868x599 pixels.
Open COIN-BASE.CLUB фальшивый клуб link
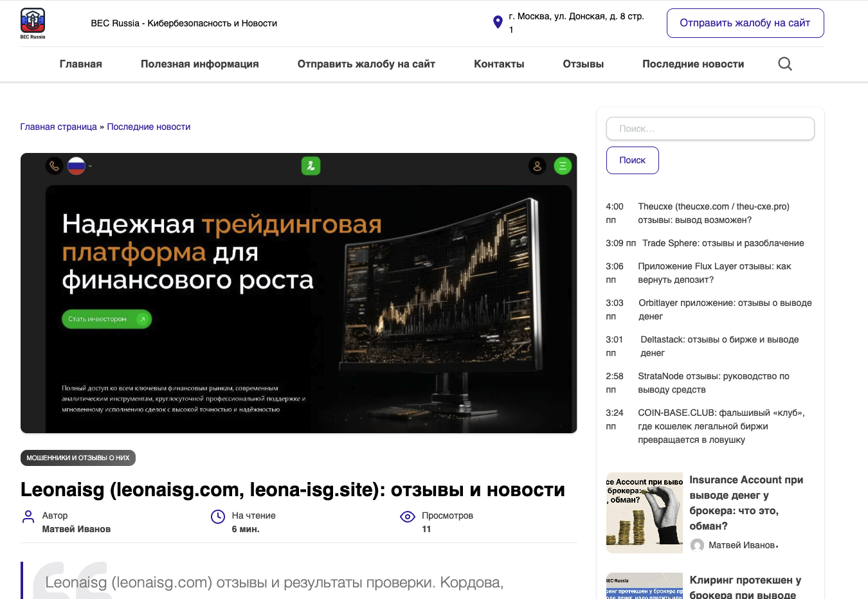pos(721,426)
